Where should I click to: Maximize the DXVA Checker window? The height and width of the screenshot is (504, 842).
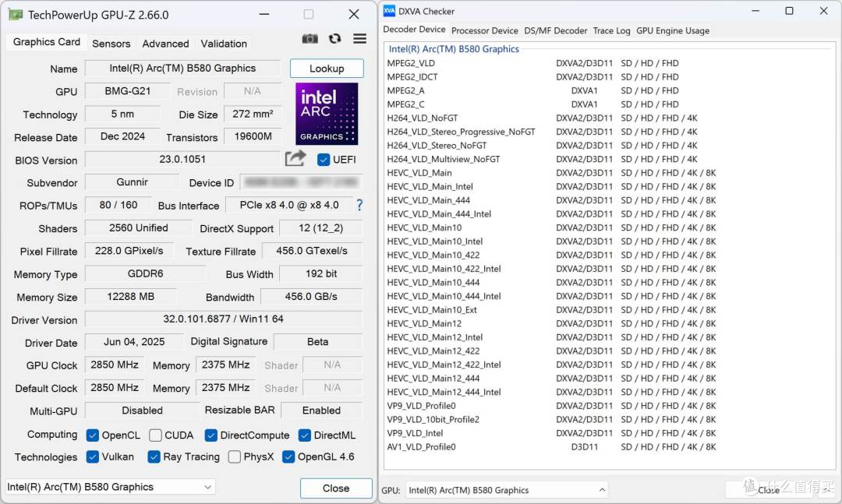click(x=789, y=11)
